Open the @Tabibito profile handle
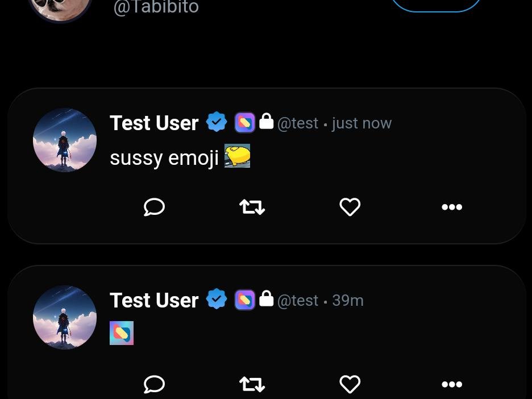 click(156, 7)
